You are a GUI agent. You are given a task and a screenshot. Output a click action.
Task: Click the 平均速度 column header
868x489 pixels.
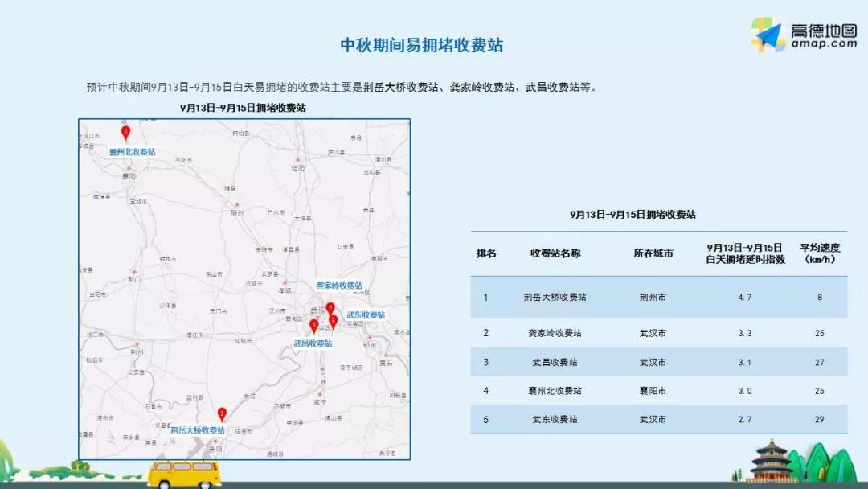819,253
